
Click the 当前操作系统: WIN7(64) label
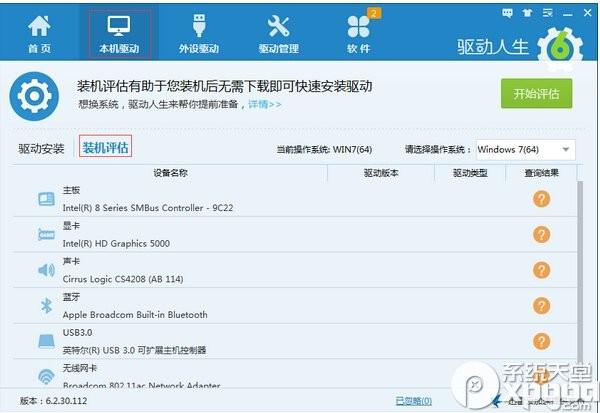324,149
